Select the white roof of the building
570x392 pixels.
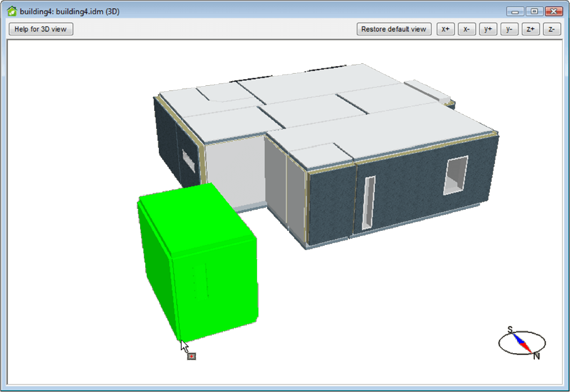pyautogui.click(x=318, y=108)
